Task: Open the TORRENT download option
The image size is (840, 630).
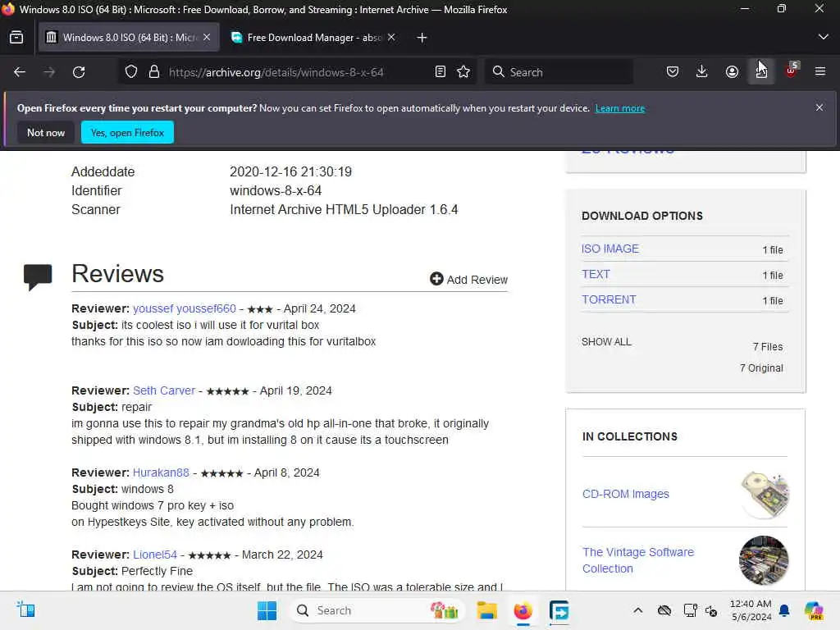Action: click(609, 299)
